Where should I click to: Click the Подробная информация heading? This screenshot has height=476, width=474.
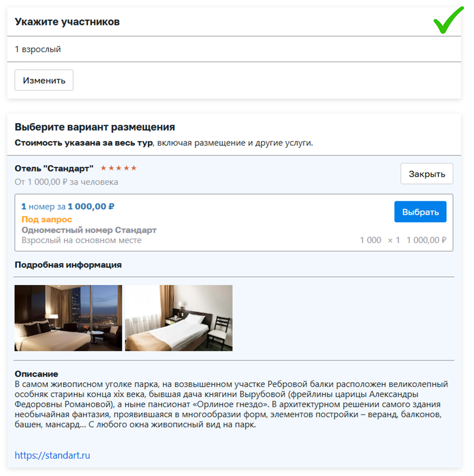coord(68,265)
